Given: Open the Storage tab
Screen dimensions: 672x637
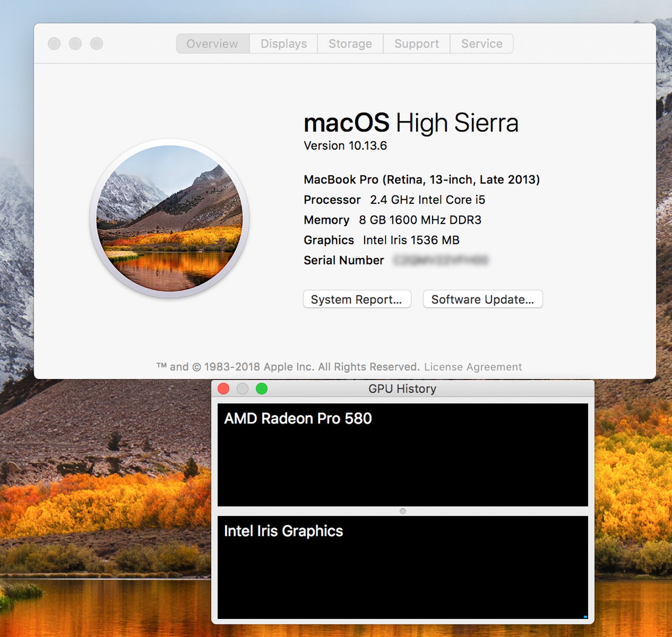Looking at the screenshot, I should coord(350,43).
